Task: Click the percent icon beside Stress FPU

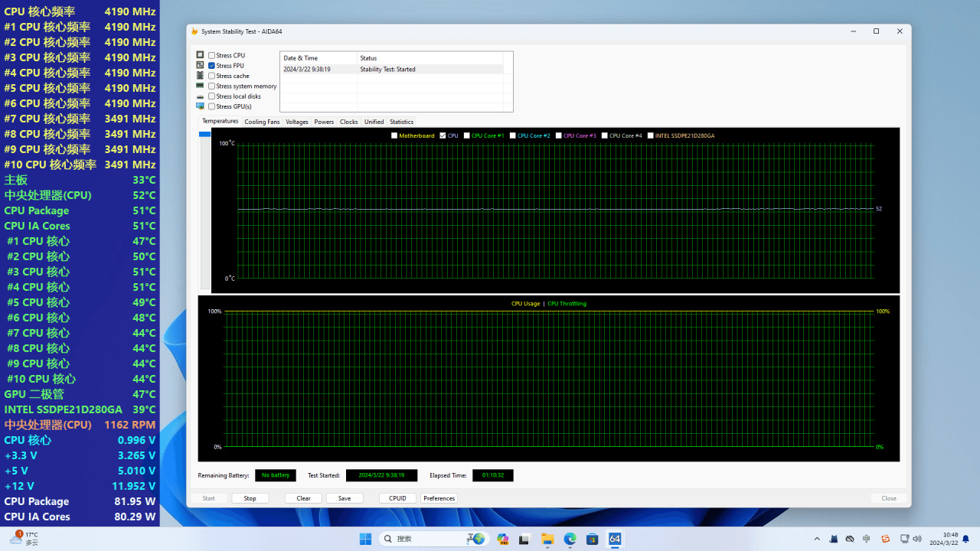Action: (201, 65)
